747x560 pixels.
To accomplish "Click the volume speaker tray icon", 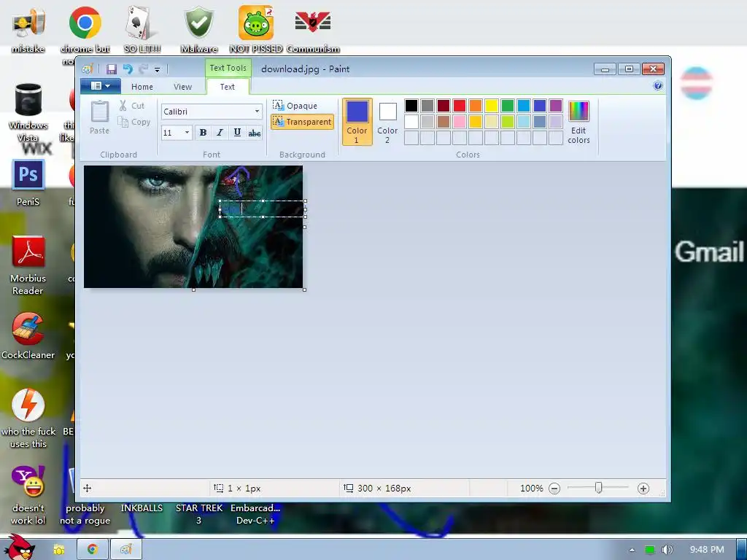I will click(667, 550).
